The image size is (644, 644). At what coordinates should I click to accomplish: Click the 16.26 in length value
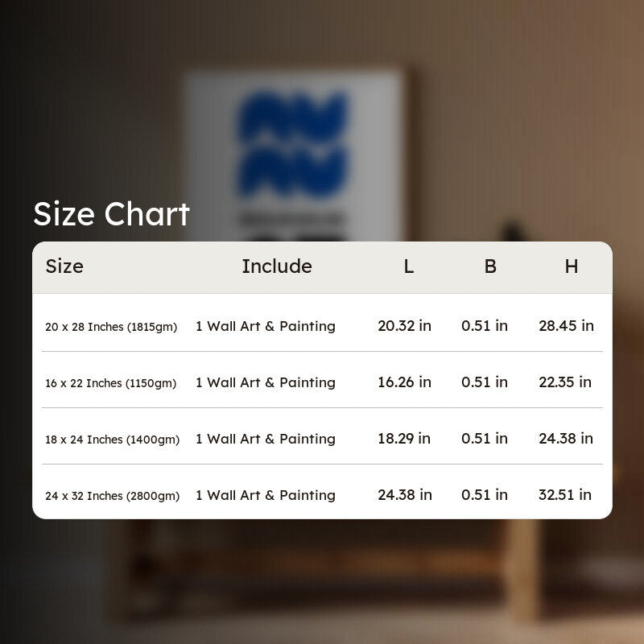point(405,382)
